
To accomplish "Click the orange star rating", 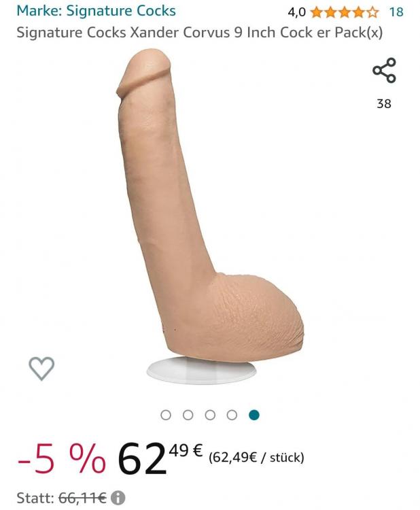I will (x=345, y=12).
